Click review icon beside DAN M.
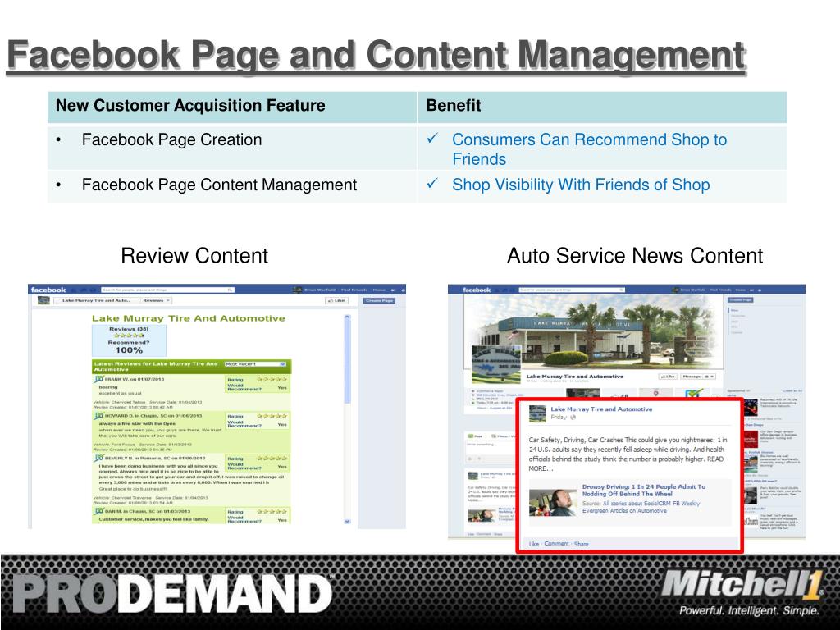This screenshot has height=630, width=840. (98, 512)
